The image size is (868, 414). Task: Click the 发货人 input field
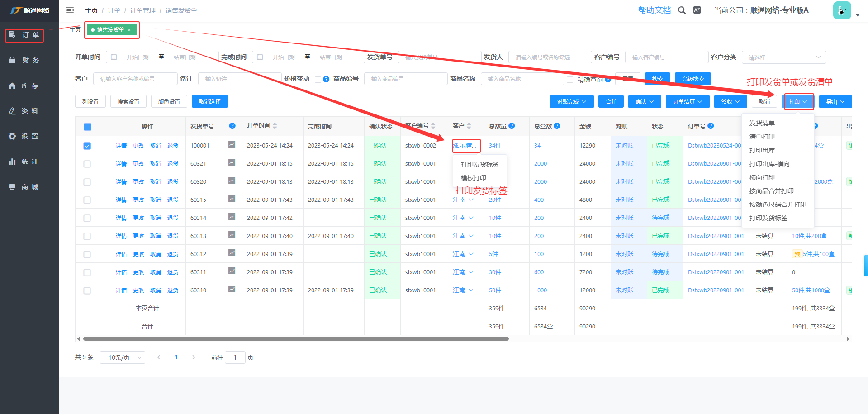click(550, 57)
